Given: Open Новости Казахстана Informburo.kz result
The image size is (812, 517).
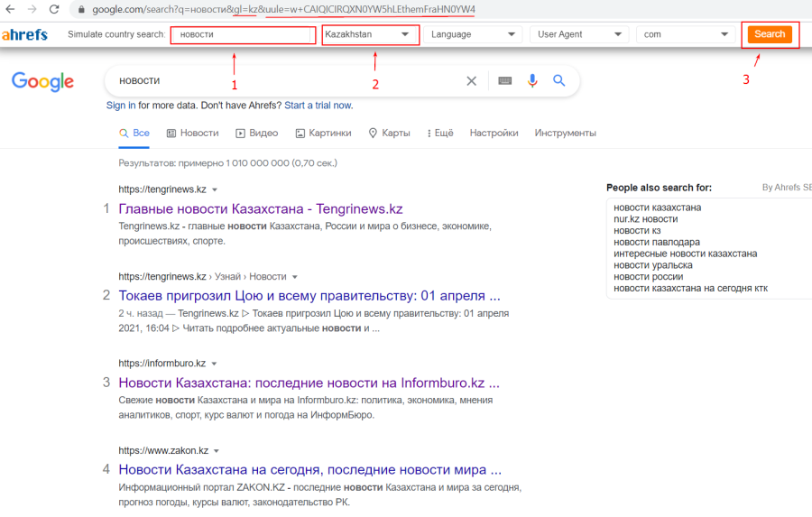Looking at the screenshot, I should point(309,383).
